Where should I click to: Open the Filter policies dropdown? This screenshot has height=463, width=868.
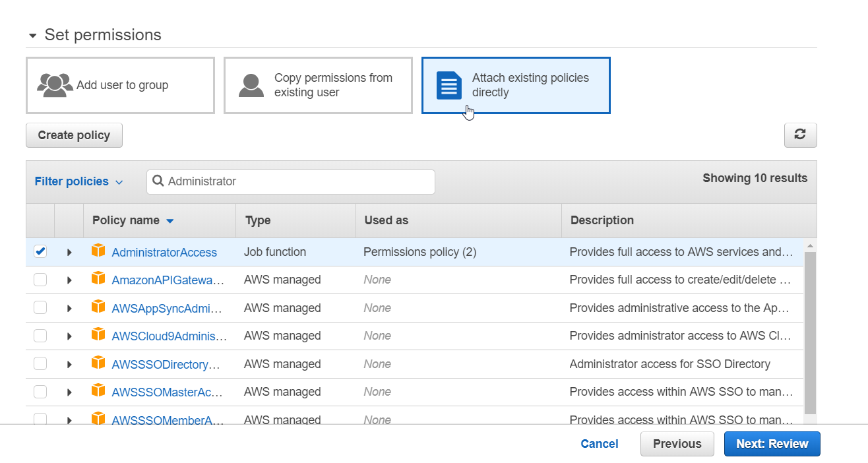[x=78, y=181]
